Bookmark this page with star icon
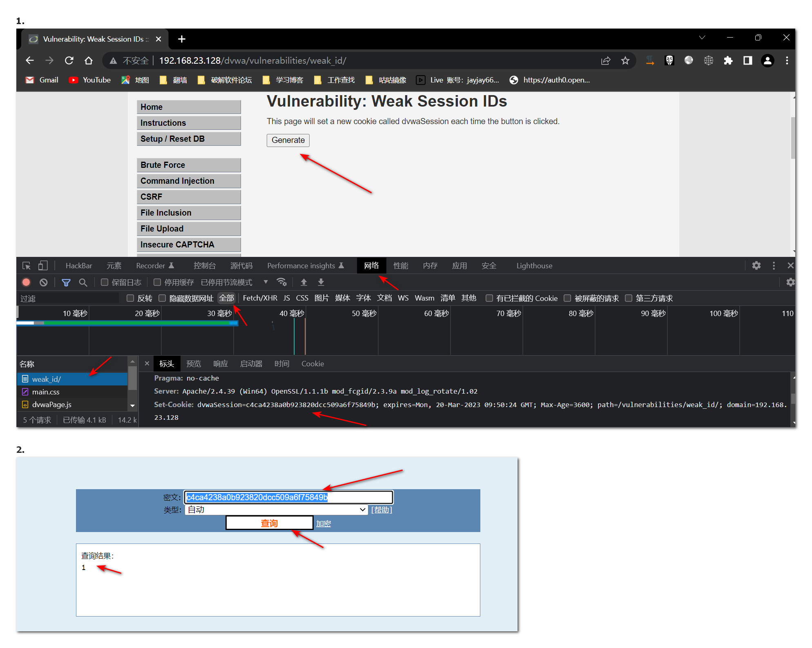The width and height of the screenshot is (812, 648). point(625,61)
